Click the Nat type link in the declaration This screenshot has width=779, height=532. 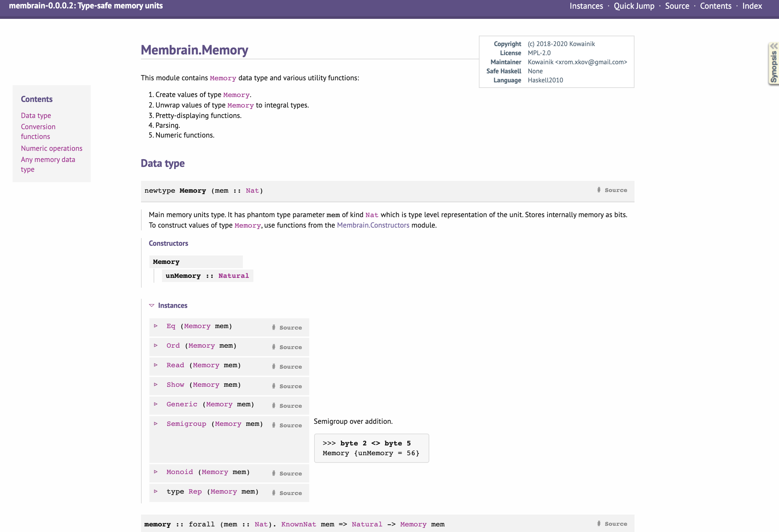click(x=252, y=191)
